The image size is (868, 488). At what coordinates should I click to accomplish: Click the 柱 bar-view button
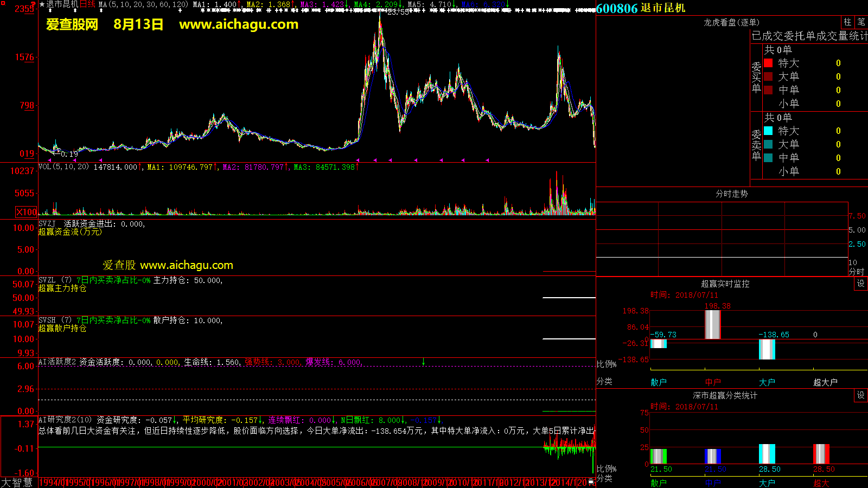[x=847, y=22]
